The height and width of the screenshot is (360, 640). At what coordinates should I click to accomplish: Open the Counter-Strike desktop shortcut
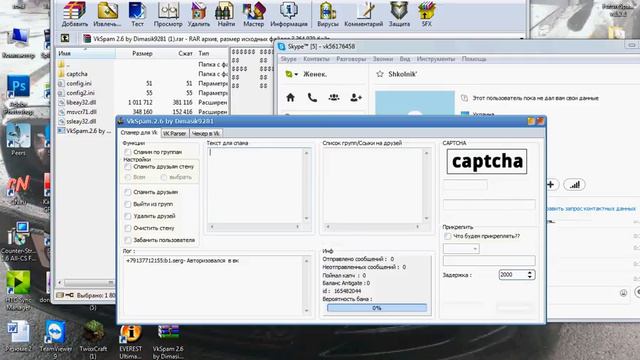click(x=19, y=242)
